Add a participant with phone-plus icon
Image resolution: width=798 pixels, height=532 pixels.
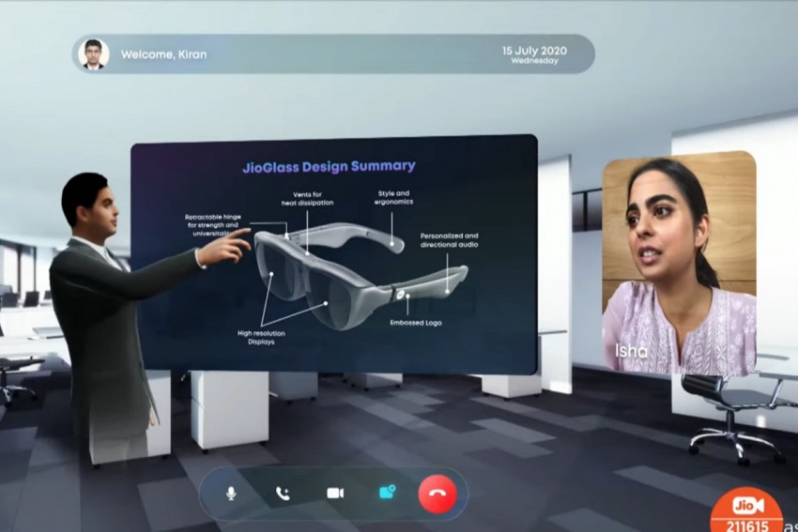pos(283,494)
